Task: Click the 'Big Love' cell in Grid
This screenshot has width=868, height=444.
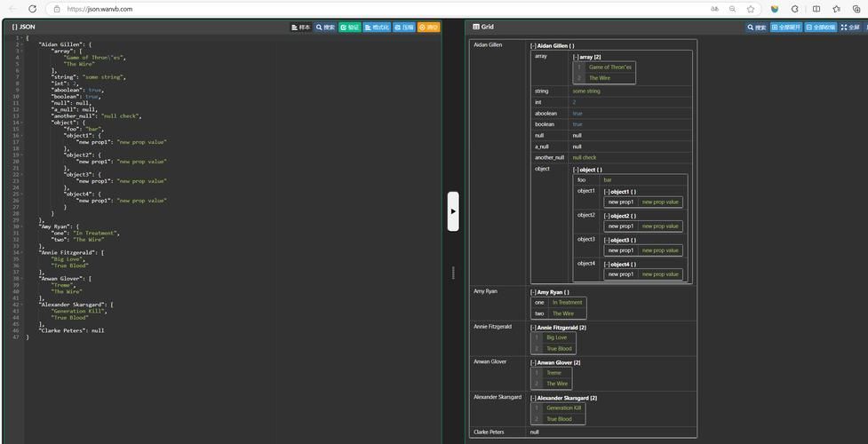Action: tap(556, 337)
